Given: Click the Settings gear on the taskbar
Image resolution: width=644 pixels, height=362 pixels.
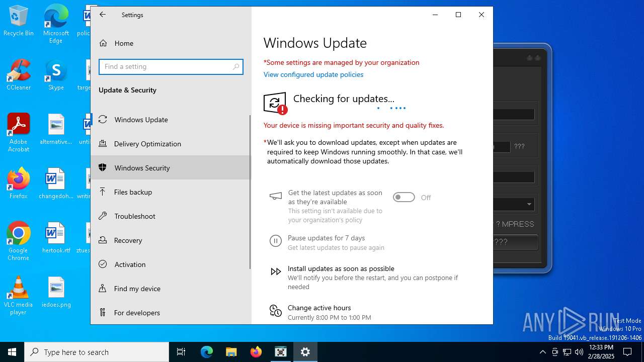Looking at the screenshot, I should (305, 352).
